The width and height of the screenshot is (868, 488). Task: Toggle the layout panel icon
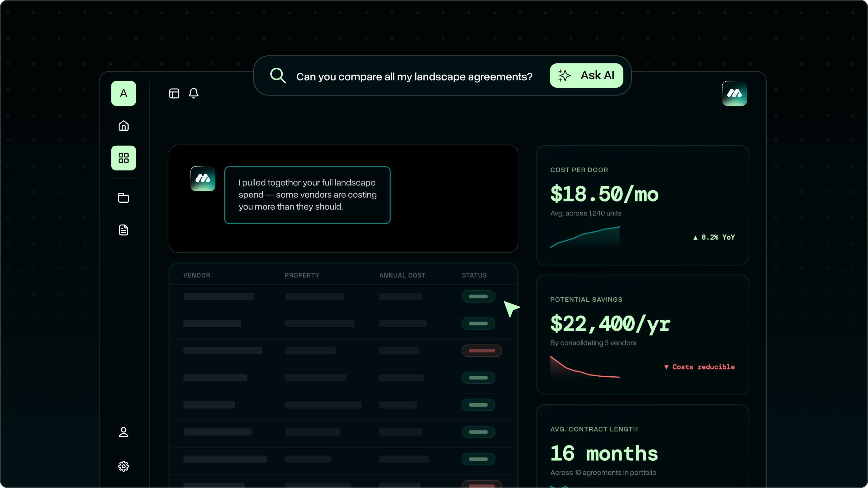pyautogui.click(x=174, y=93)
